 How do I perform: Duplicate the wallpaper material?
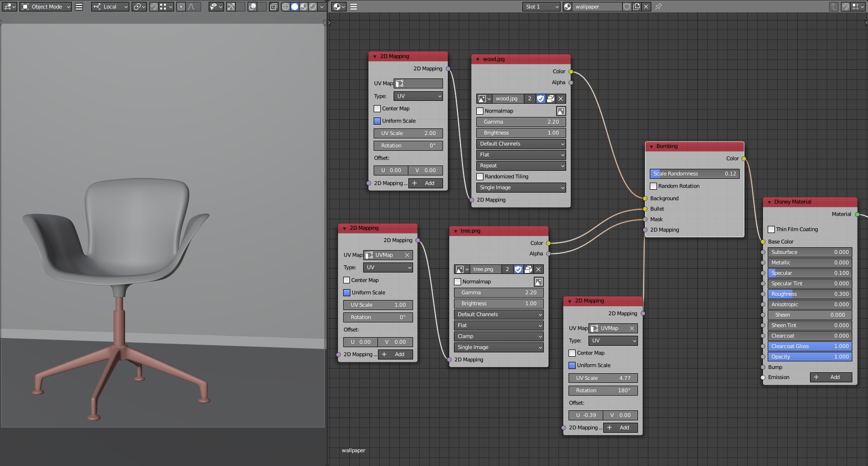click(x=637, y=7)
